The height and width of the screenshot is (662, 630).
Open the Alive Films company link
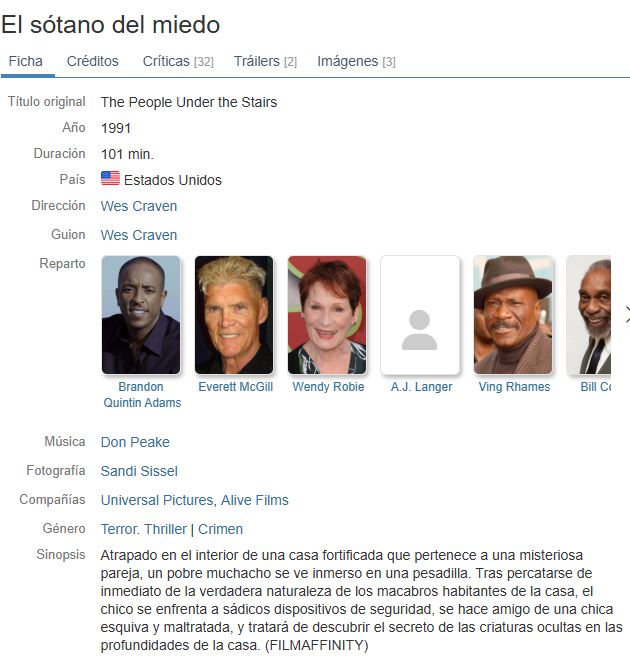(255, 500)
